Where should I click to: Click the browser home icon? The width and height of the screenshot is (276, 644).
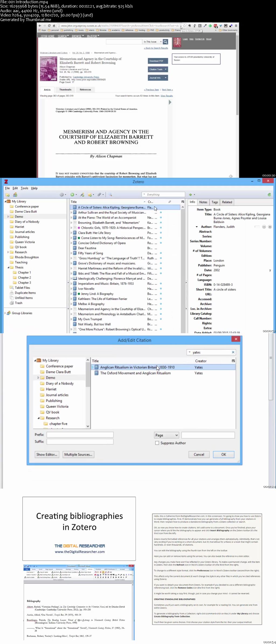54,26
